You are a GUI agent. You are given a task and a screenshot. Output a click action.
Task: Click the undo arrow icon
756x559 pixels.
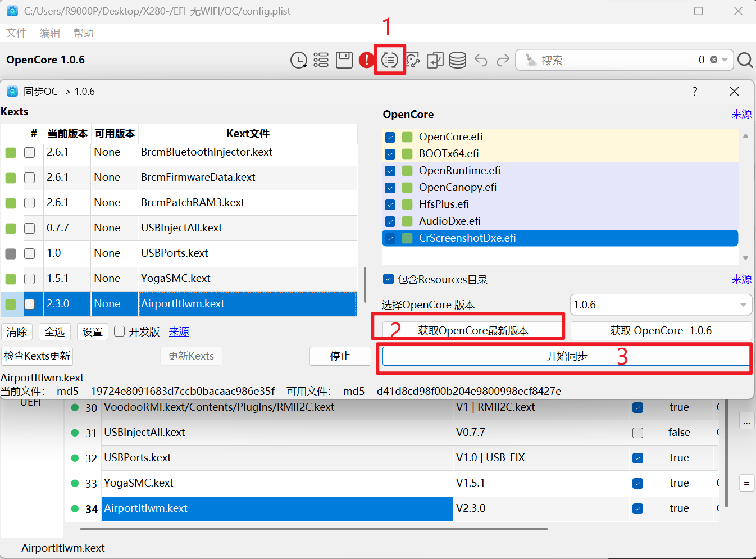[x=481, y=60]
